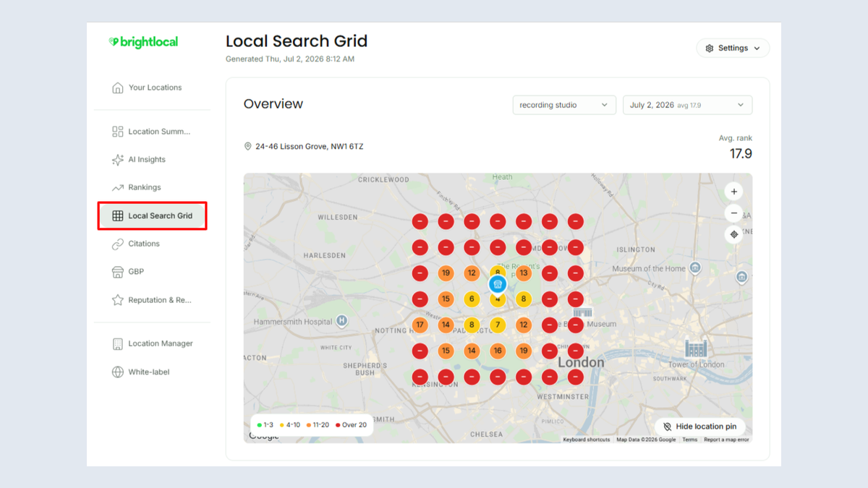The width and height of the screenshot is (868, 488).
Task: Open the Settings dropdown
Action: coord(733,48)
